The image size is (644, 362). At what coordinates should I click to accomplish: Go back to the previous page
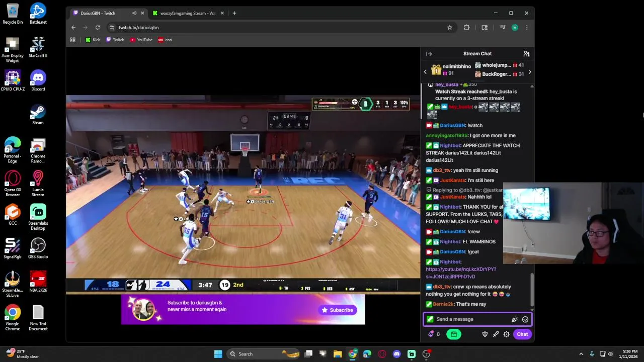73,28
